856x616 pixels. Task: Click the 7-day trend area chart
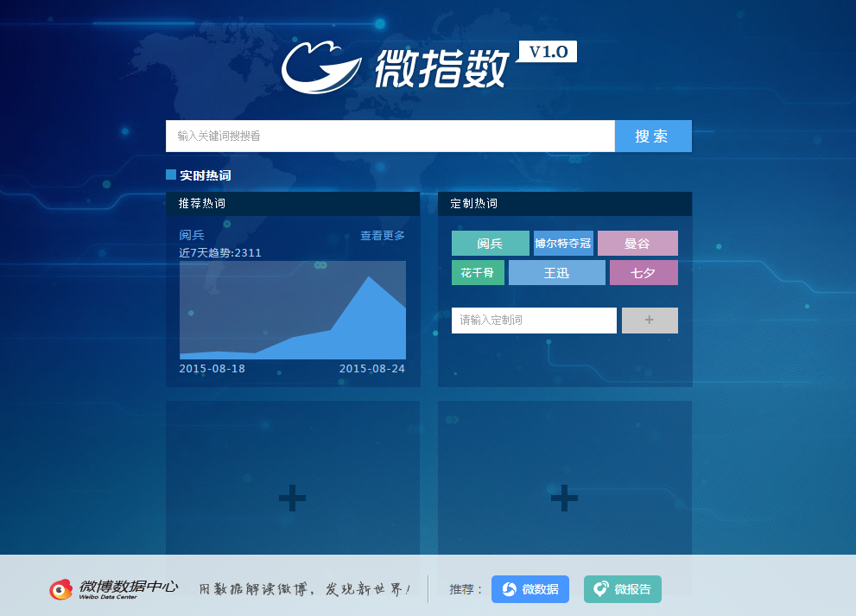coord(293,309)
